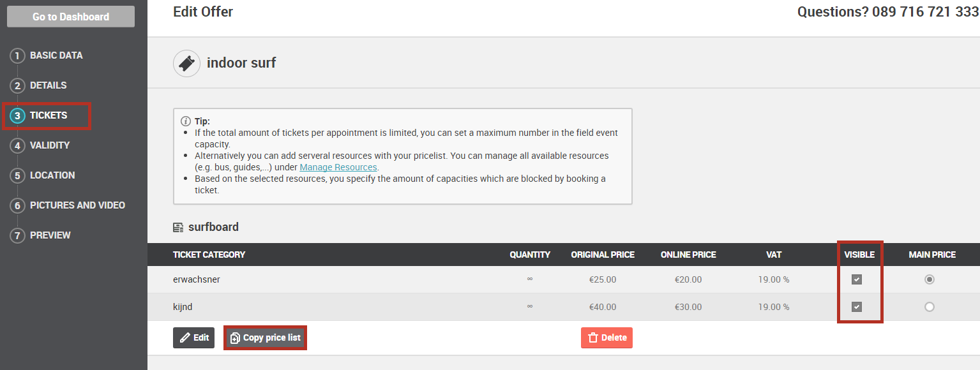Click the ticket icon beside indoor surf
This screenshot has height=370, width=980.
point(186,64)
